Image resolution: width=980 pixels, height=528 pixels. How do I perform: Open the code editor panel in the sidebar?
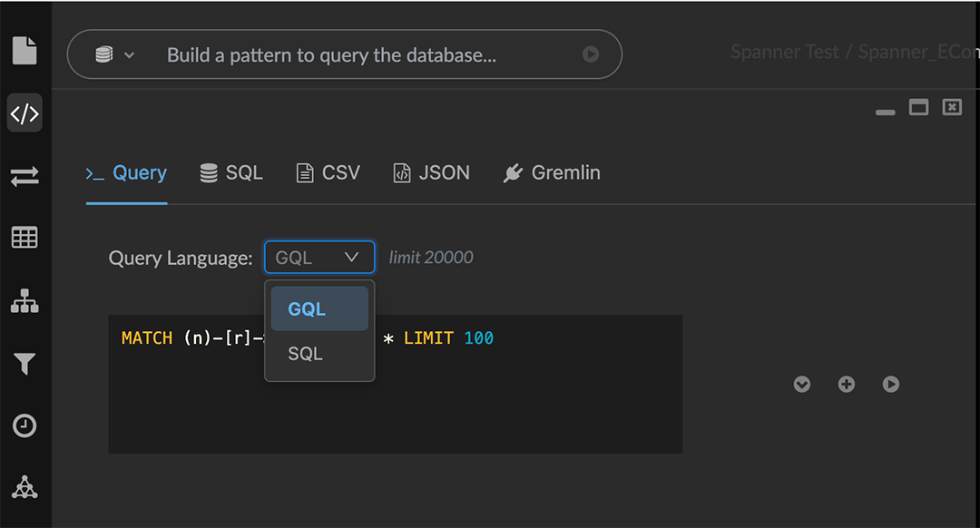(24, 112)
